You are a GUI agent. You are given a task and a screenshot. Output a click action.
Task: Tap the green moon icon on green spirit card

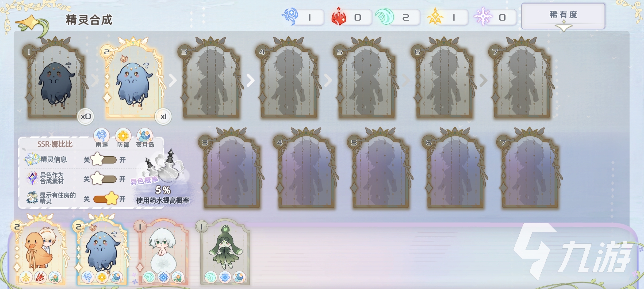[x=210, y=277]
